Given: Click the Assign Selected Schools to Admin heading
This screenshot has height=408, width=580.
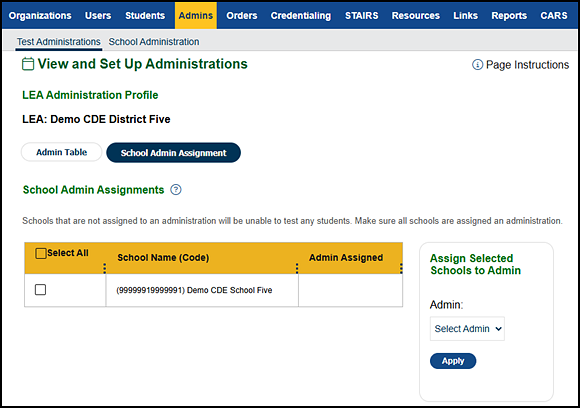Looking at the screenshot, I should pos(475,264).
